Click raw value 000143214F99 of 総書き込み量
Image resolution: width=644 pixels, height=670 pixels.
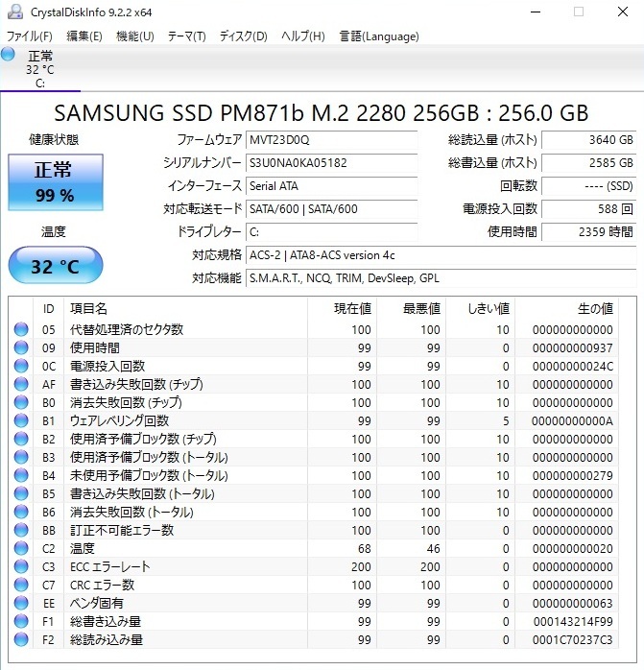pos(573,621)
